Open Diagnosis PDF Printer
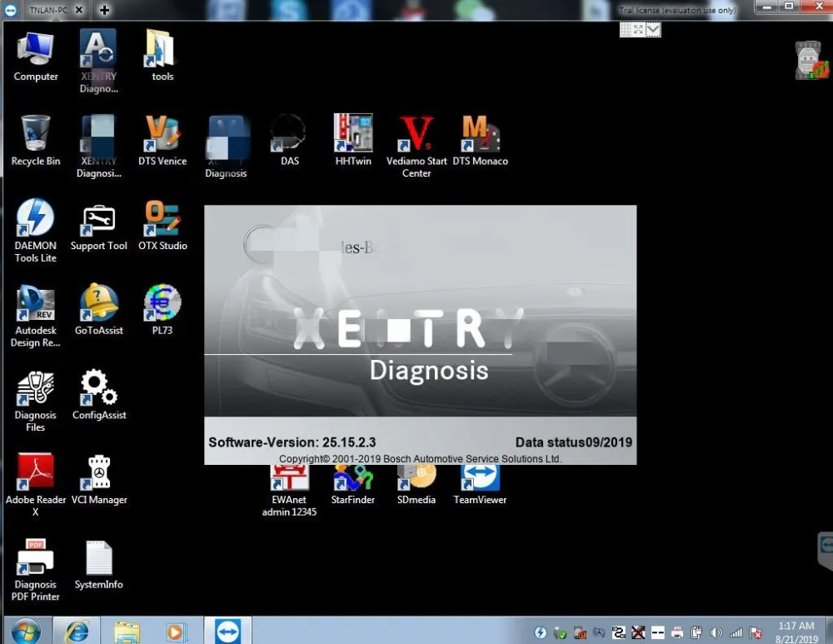Image resolution: width=833 pixels, height=644 pixels. (x=36, y=570)
